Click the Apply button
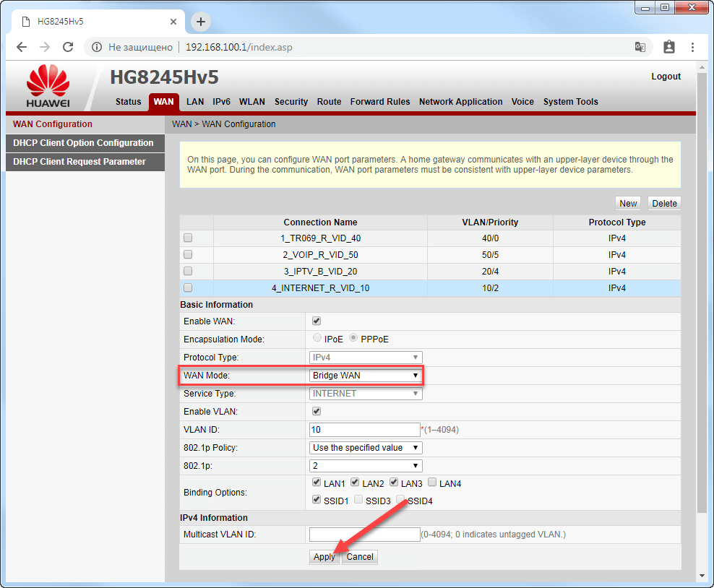The image size is (714, 588). coord(323,557)
